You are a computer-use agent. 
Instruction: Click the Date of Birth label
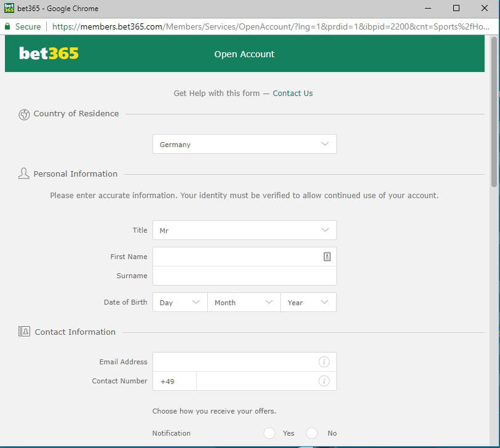tap(125, 302)
